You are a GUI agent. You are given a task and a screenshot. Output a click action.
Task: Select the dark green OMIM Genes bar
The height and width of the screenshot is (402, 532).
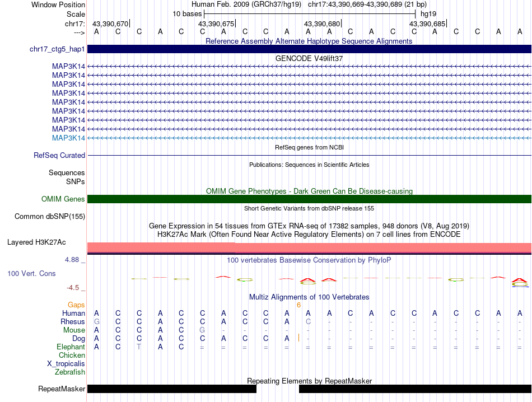309,199
